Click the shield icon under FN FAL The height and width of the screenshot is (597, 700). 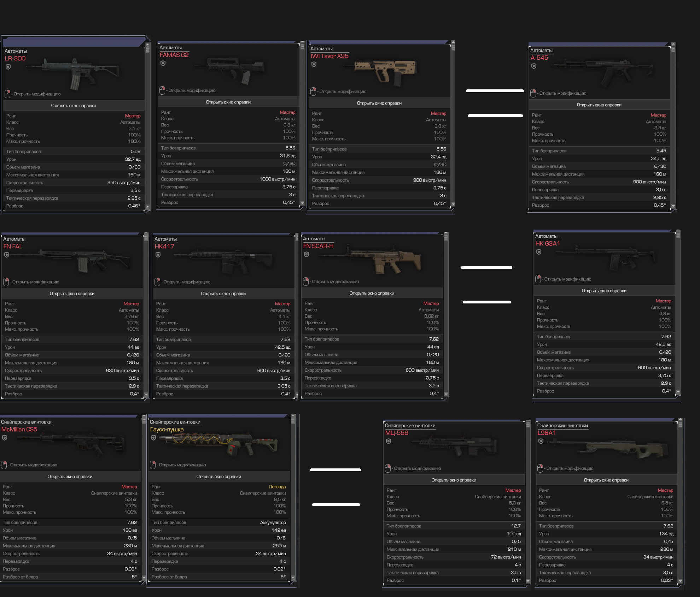point(7,255)
